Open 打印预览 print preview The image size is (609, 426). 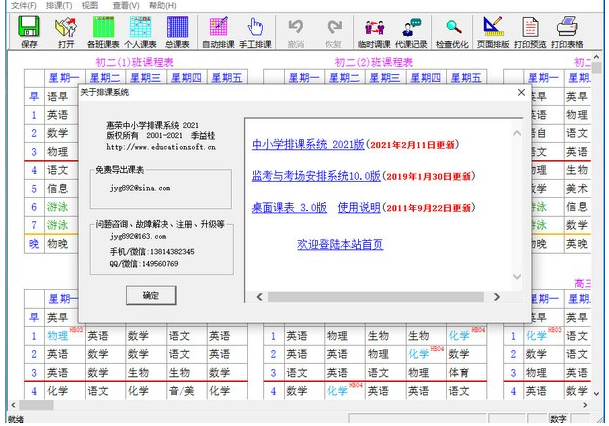530,32
